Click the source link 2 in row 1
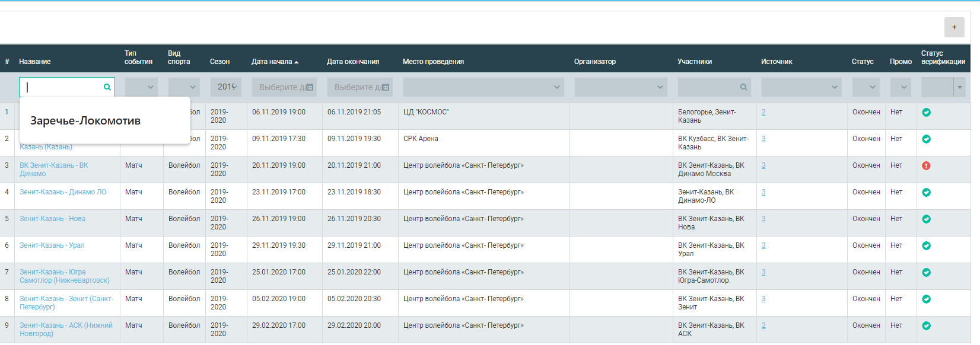This screenshot has width=980, height=345. coord(763,112)
